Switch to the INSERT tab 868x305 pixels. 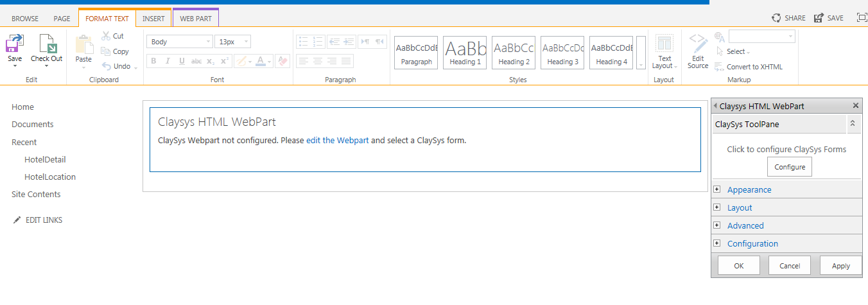153,19
